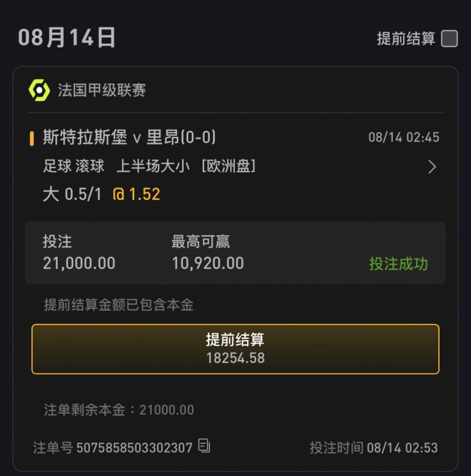
Task: Click the orange marker beside match name
Action: (31, 139)
